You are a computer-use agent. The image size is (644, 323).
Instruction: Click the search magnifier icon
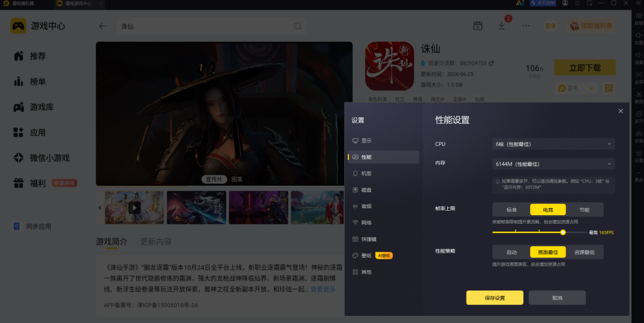298,26
